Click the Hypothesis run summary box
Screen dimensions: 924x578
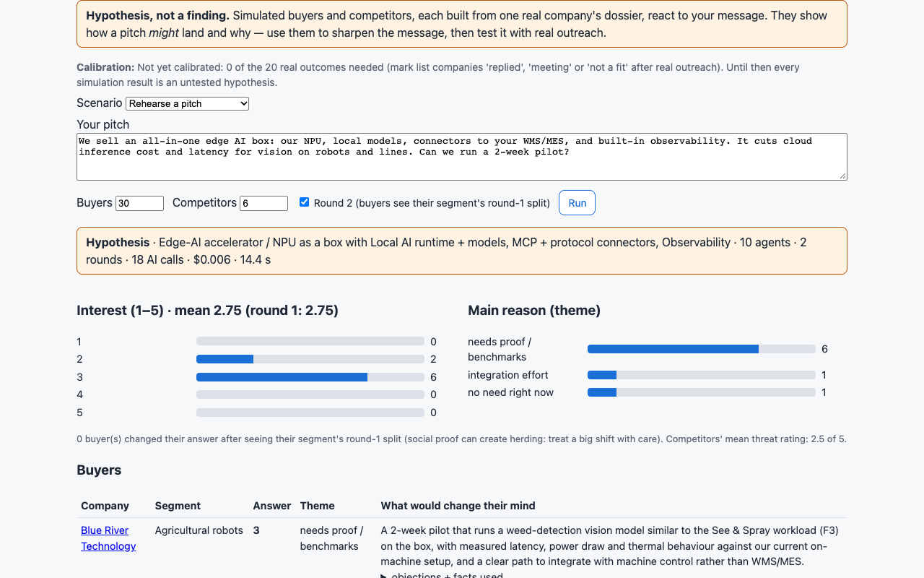[x=462, y=251]
